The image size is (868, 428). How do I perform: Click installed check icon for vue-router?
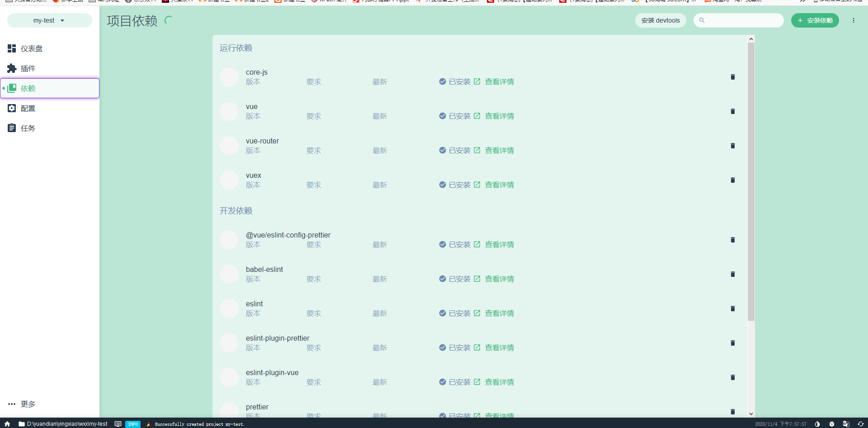point(443,150)
